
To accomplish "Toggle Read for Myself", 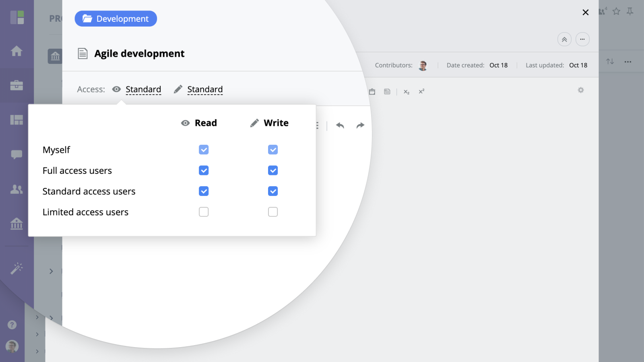I will coord(204,150).
